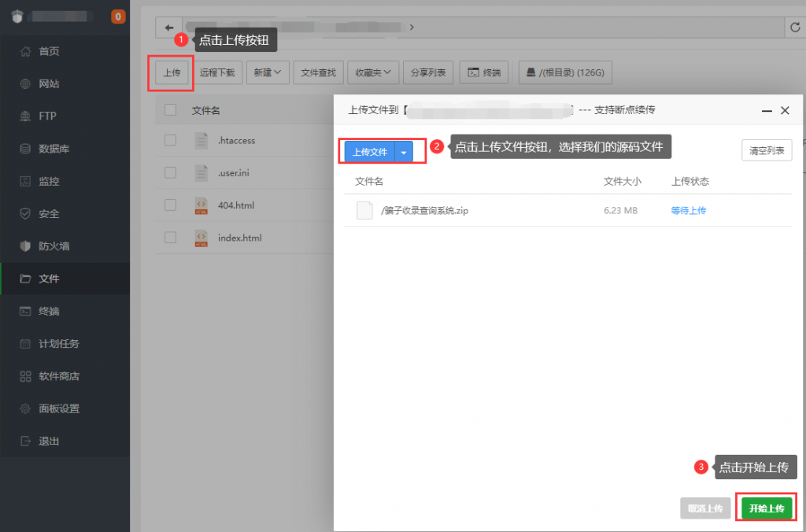This screenshot has width=806, height=532.
Task: Minimize the upload dialog
Action: point(767,110)
